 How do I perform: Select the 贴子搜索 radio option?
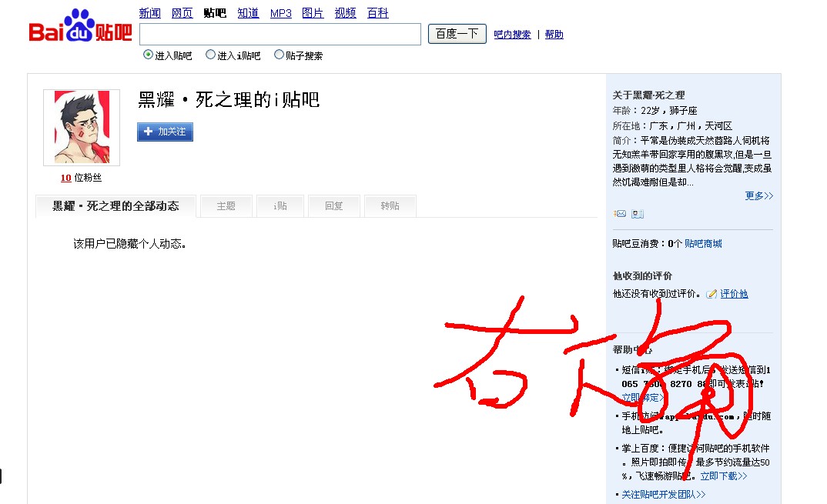pyautogui.click(x=279, y=55)
